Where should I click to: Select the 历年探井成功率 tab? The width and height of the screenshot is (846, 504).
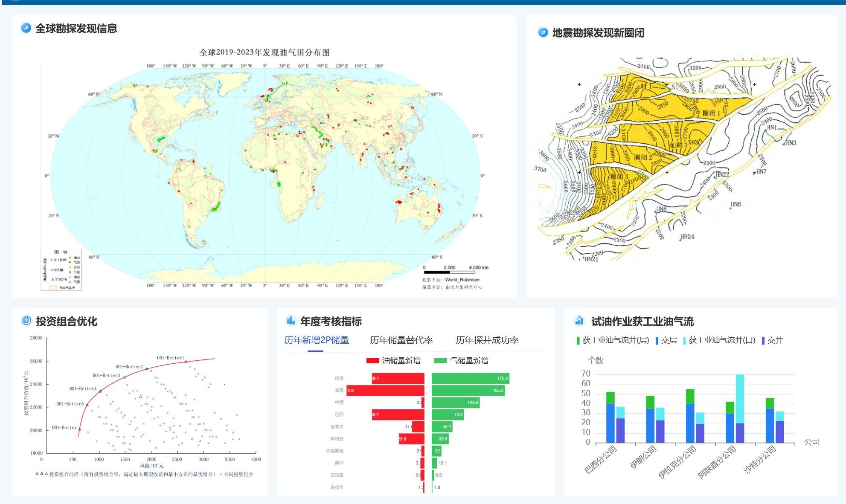point(487,340)
